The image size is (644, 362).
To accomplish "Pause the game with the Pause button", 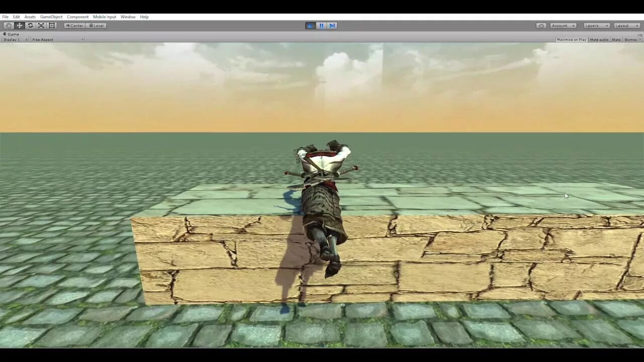I will pyautogui.click(x=321, y=26).
